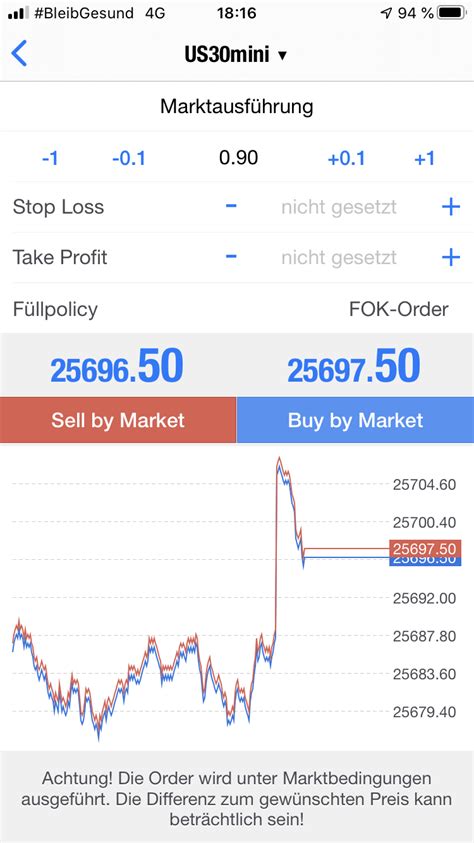Open the US30mini symbol dropdown
Viewport: 474px width, 843px height.
point(236,54)
